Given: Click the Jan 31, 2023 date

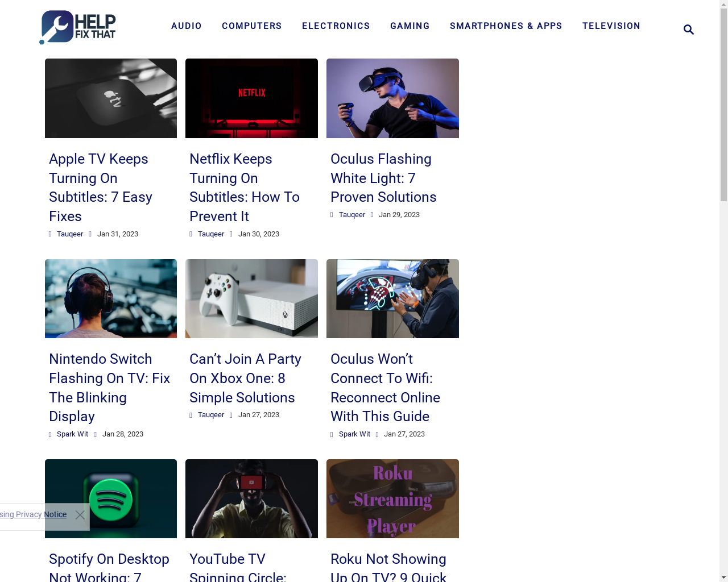Looking at the screenshot, I should [x=118, y=234].
